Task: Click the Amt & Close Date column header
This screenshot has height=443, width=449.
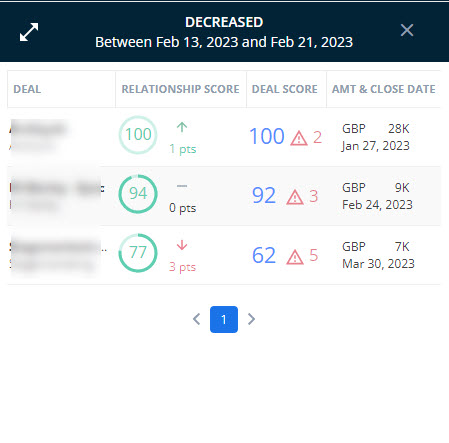Action: 384,89
